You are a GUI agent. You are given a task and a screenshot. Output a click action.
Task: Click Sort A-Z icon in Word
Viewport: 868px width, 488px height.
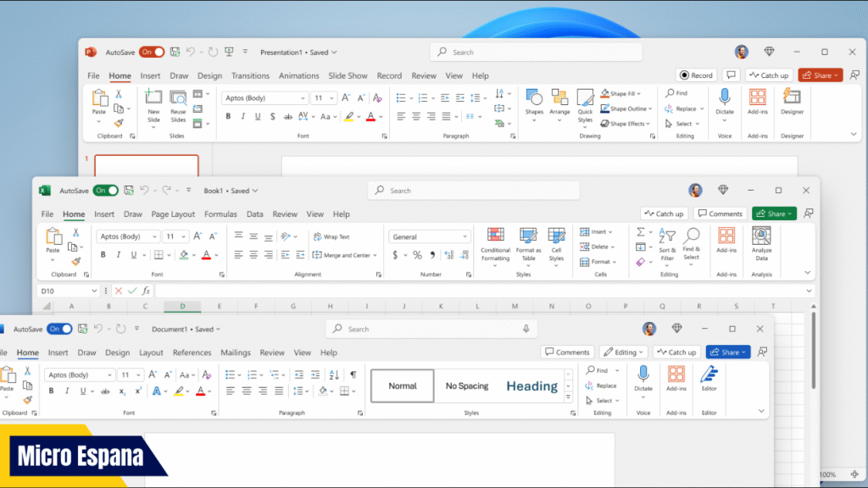coord(334,374)
